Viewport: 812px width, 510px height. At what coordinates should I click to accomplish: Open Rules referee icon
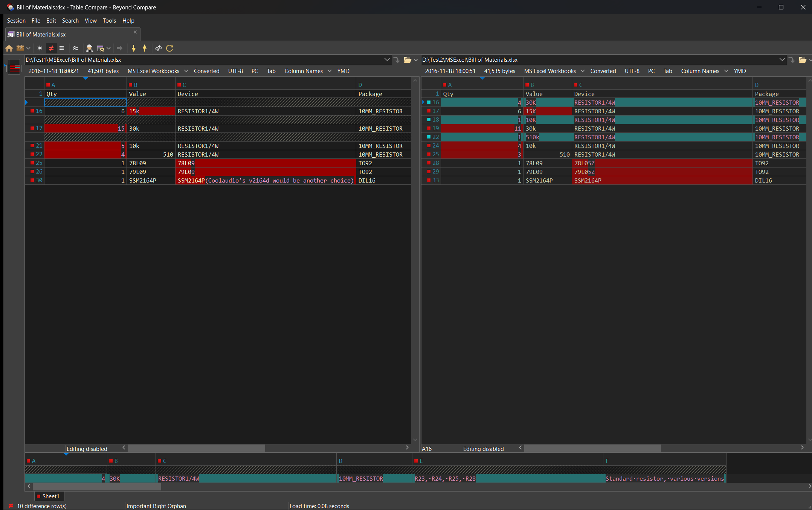(89, 48)
